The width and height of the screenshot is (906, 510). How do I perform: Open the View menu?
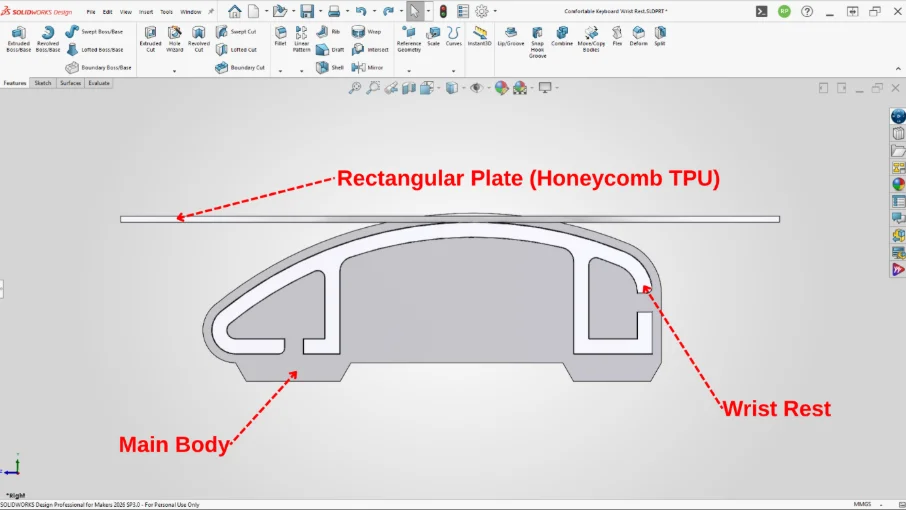tap(125, 12)
